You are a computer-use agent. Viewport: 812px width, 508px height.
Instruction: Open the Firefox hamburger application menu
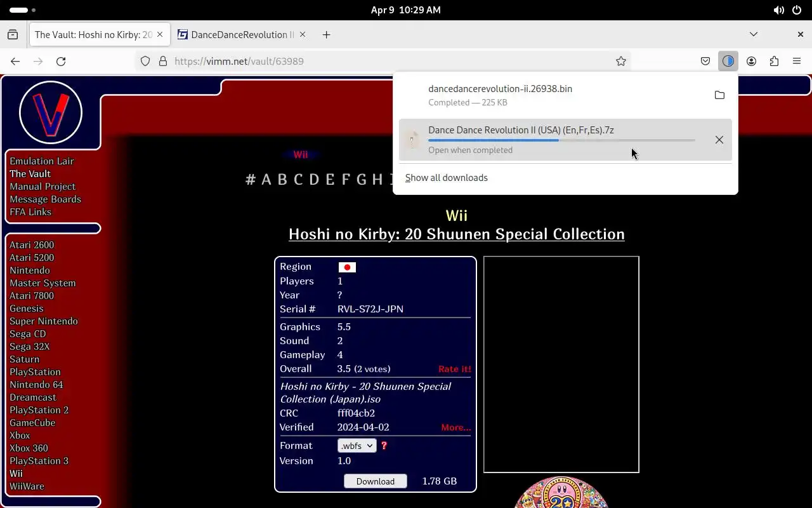pyautogui.click(x=797, y=62)
